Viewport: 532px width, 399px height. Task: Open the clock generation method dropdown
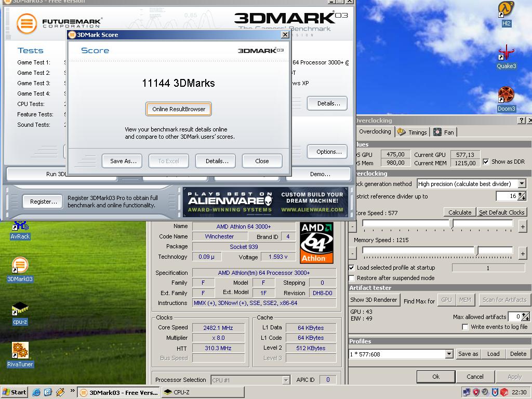tap(522, 183)
